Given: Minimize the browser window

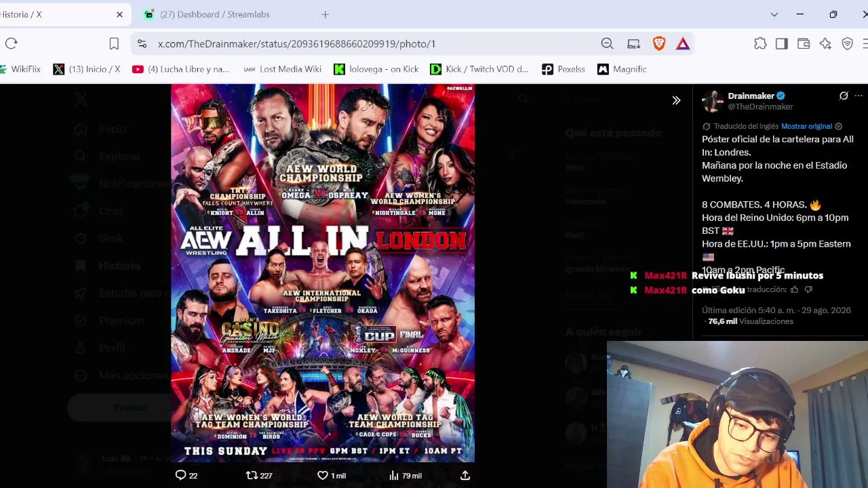Looking at the screenshot, I should click(800, 14).
